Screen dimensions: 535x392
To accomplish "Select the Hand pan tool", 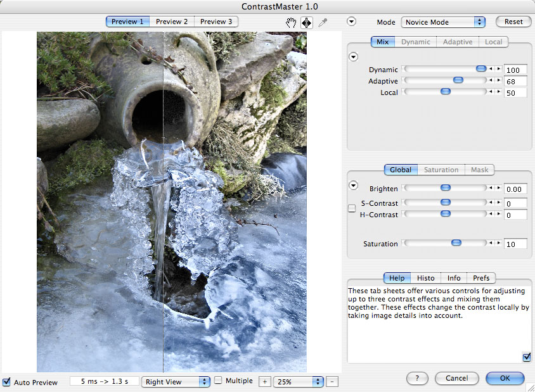I will pyautogui.click(x=292, y=22).
